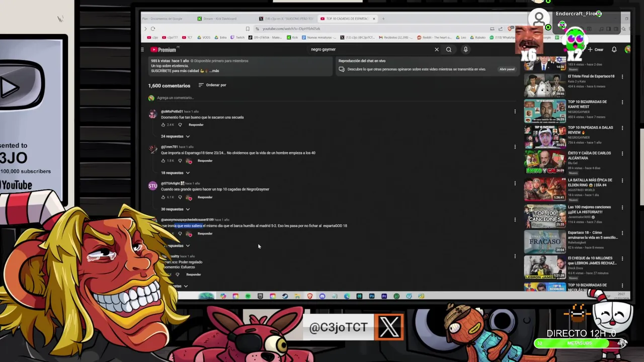This screenshot has height=362, width=644.
Task: Open @STUArlight commenter avatar
Action: coord(152,187)
